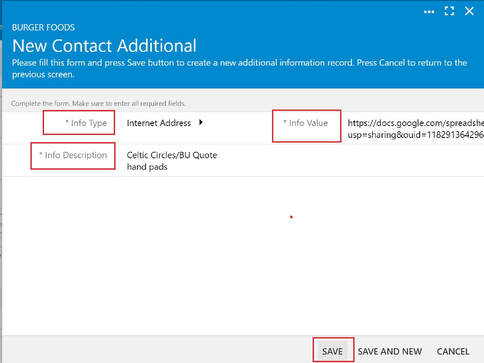Screen dimensions: 484x363
Task: Click the SAVE button
Action: coord(332,351)
